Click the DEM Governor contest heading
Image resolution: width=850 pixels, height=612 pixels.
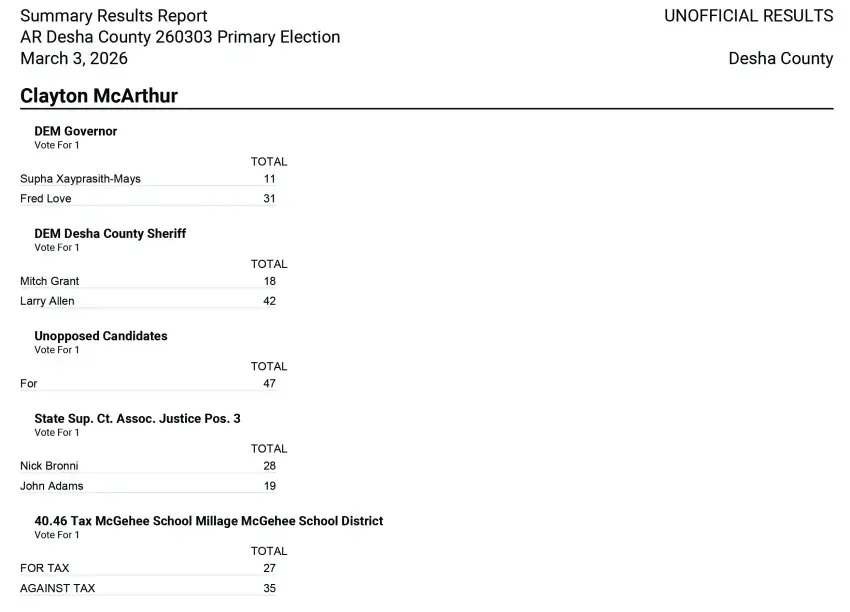click(x=76, y=131)
